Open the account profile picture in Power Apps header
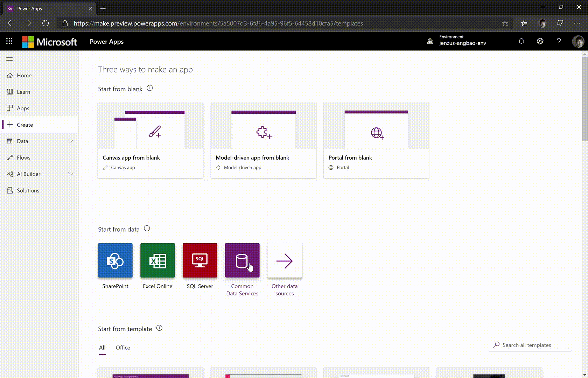This screenshot has height=378, width=588. click(578, 41)
